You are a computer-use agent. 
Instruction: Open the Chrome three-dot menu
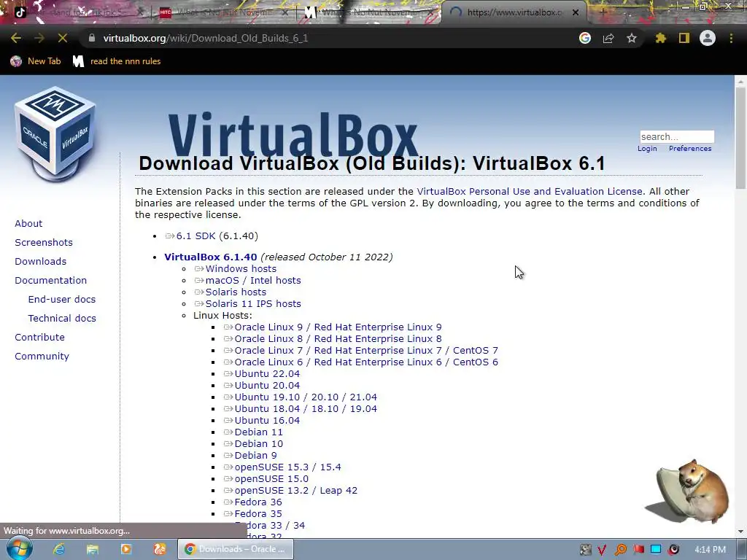pos(731,38)
